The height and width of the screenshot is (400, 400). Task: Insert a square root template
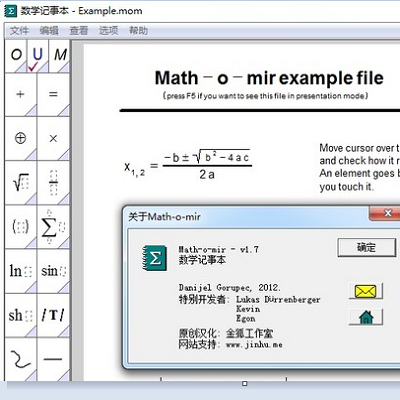tap(21, 183)
